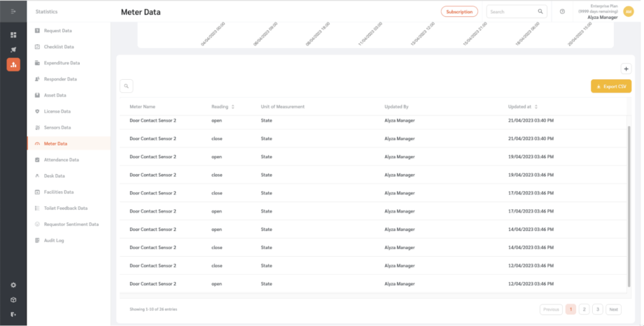Open the help question mark icon
Viewport: 644px width, 326px height.
562,11
